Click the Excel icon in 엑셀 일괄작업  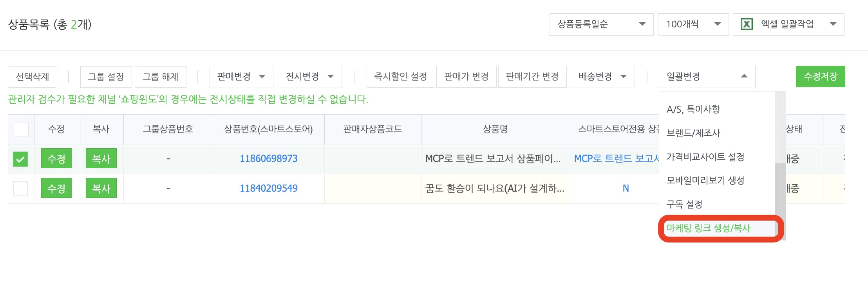tap(747, 24)
